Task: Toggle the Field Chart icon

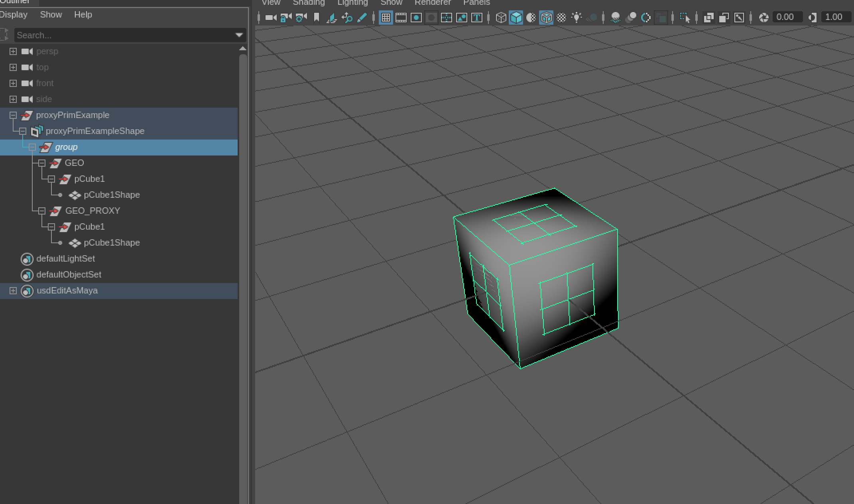Action: pos(447,18)
